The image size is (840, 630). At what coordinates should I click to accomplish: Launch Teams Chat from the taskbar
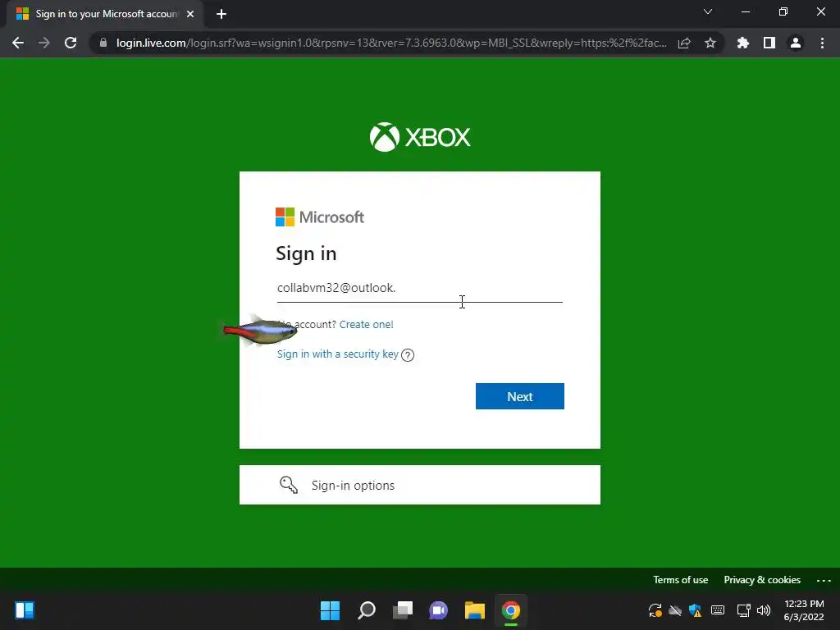coord(438,610)
